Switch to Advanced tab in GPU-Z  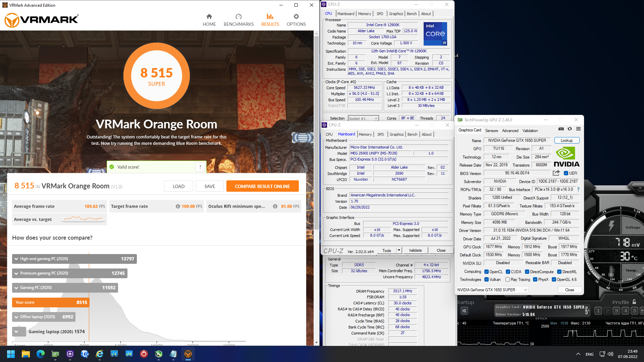pos(510,130)
